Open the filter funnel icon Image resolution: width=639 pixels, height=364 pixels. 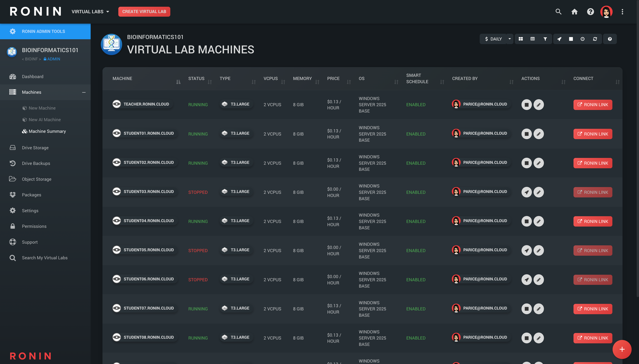click(545, 39)
